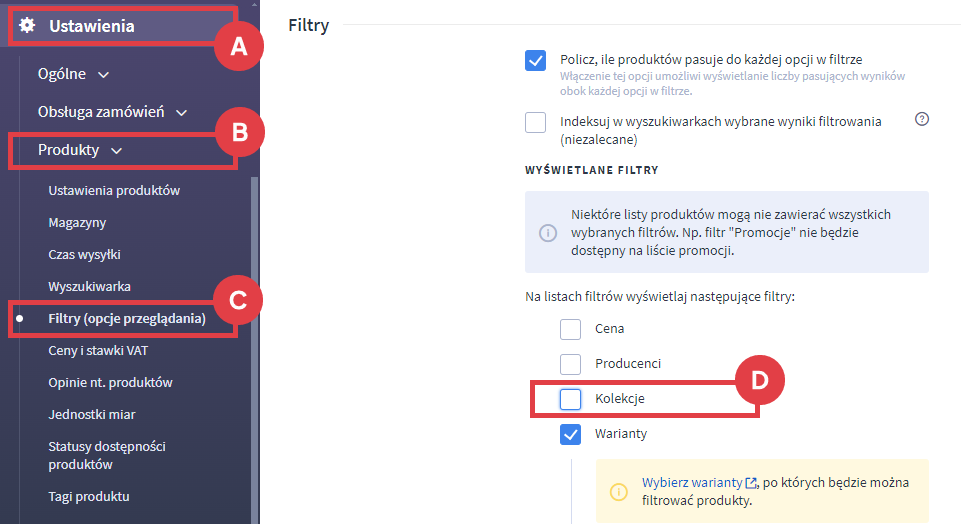Uncheck the Warianty filter checkbox
The image size is (961, 524).
pyautogui.click(x=570, y=434)
